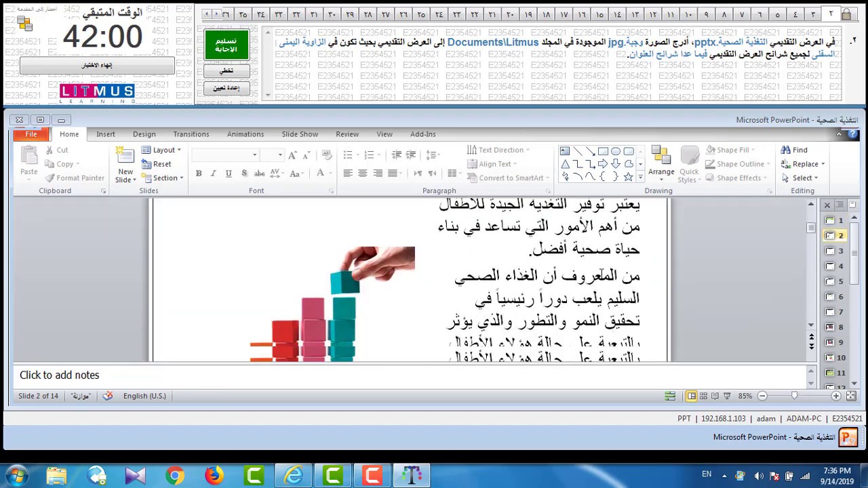
Task: Center the paragraph text
Action: (363, 174)
